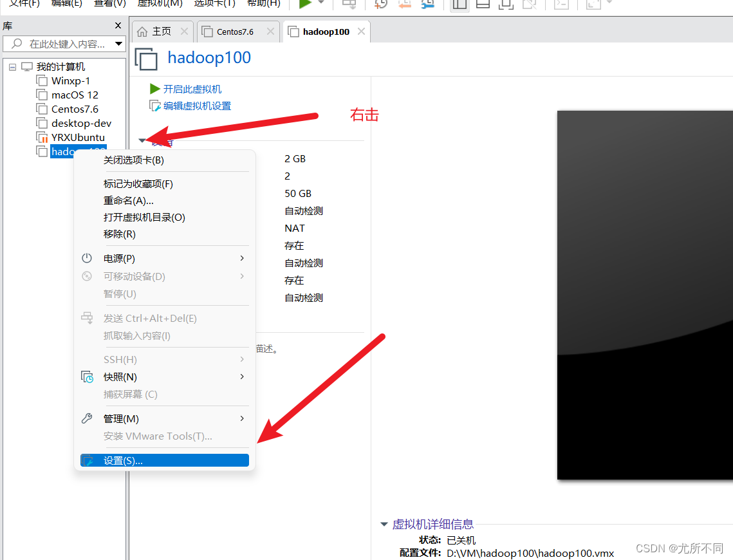This screenshot has width=733, height=560.
Task: Click the 2 GB memory value
Action: (295, 159)
